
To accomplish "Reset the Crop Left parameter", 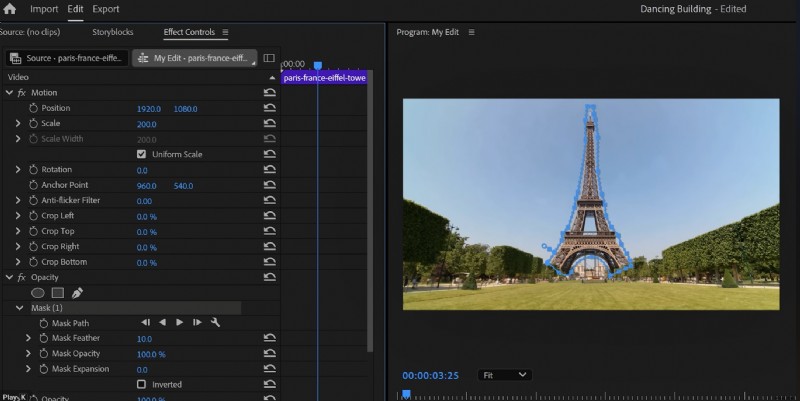I will [x=269, y=215].
